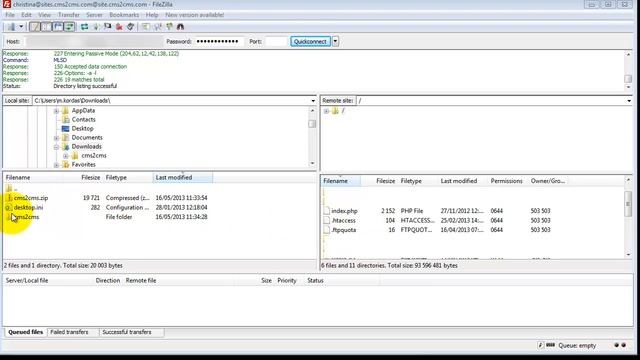Sort remote files by Permissions column
Image resolution: width=640 pixels, height=360 pixels.
[506, 181]
